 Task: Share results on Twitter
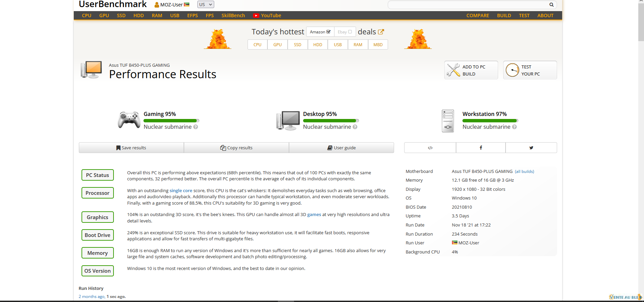531,148
